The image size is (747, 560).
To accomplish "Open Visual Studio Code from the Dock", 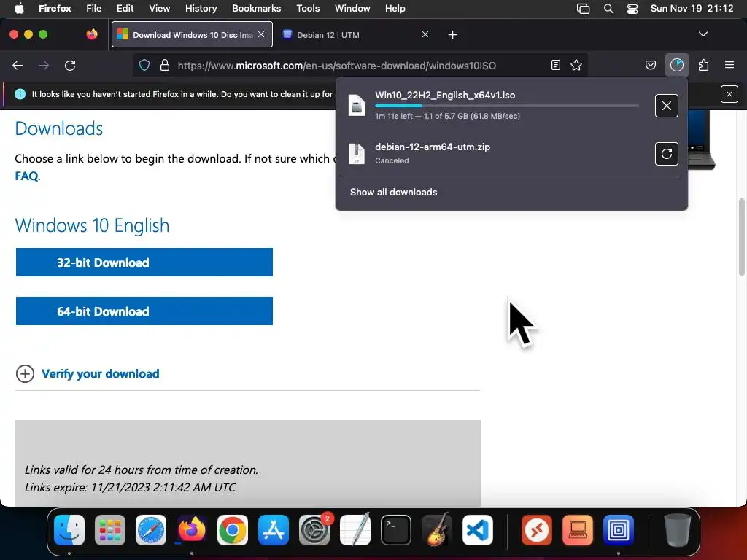I will (477, 530).
